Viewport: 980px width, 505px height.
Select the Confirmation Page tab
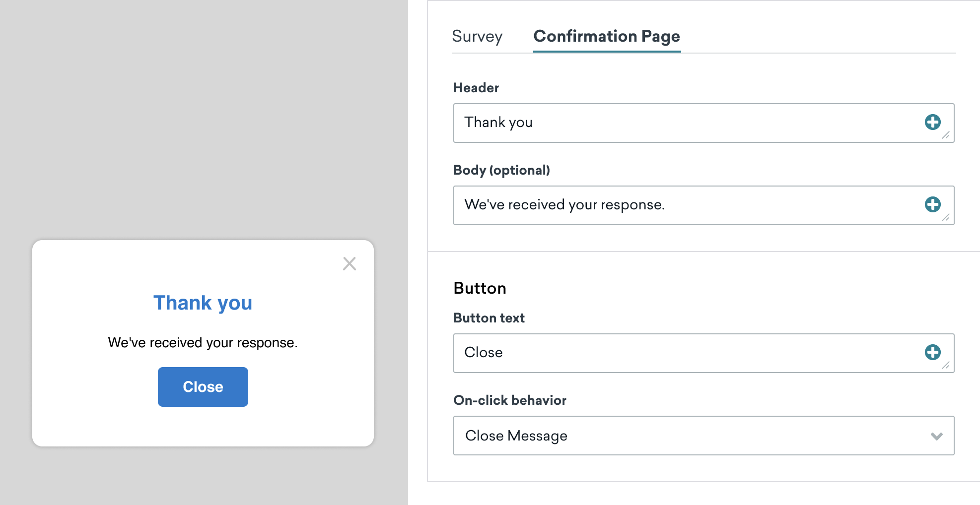coord(607,36)
